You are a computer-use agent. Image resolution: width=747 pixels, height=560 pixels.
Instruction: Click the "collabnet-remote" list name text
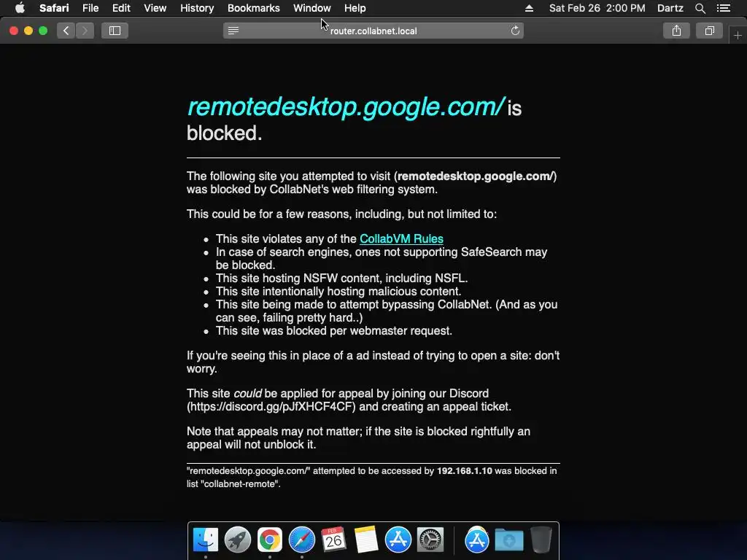coord(240,484)
